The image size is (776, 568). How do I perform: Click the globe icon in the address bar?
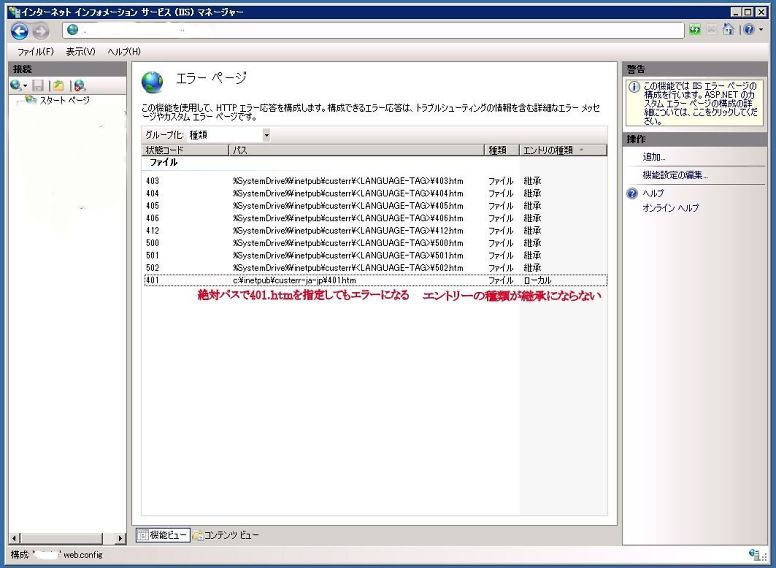[x=73, y=30]
